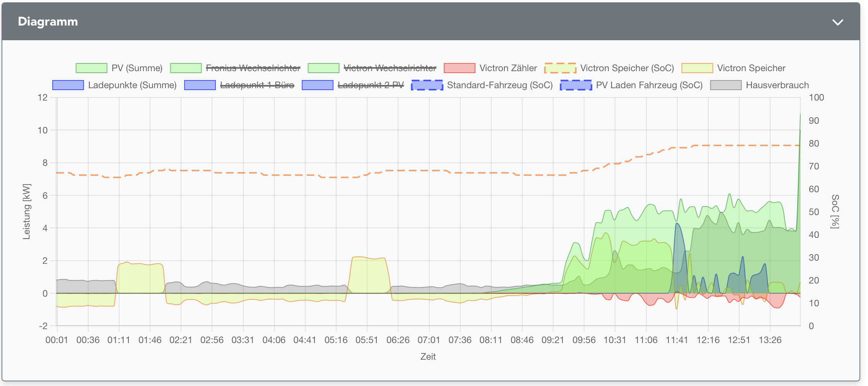Toggle PV (Summe) legend label
Viewport: 868px width, 386px height.
click(x=137, y=68)
